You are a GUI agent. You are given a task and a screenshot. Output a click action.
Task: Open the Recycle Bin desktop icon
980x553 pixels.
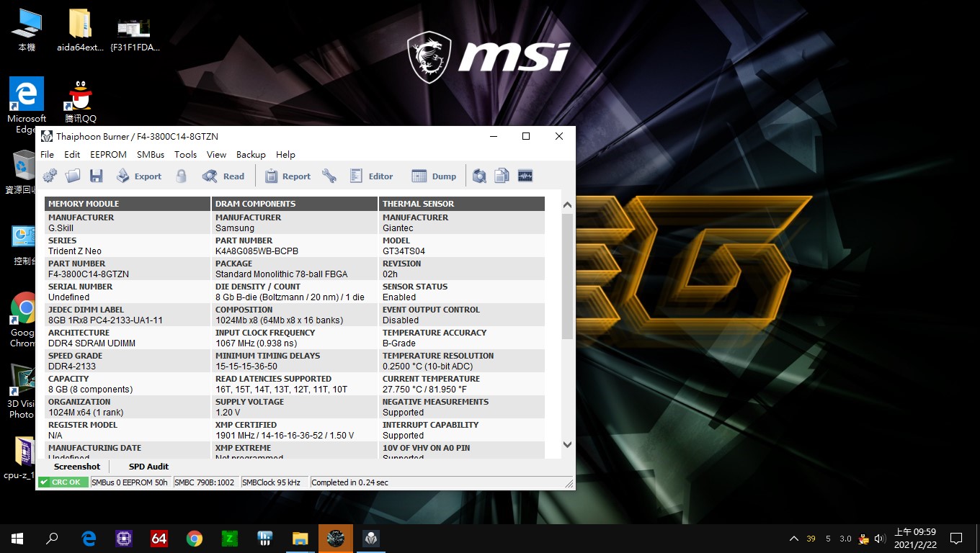click(x=24, y=173)
